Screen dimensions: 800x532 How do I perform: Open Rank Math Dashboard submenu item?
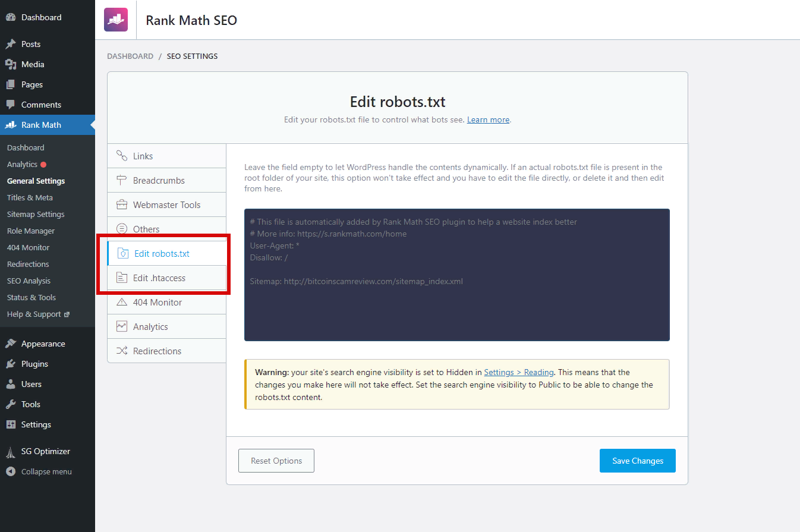pos(26,147)
